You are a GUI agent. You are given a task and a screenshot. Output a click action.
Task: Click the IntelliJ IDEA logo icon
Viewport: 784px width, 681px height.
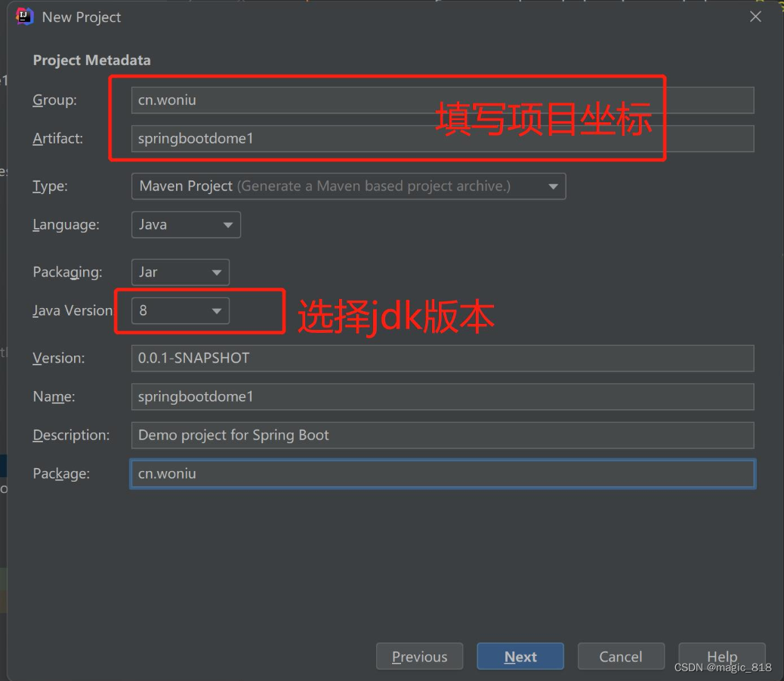click(24, 17)
